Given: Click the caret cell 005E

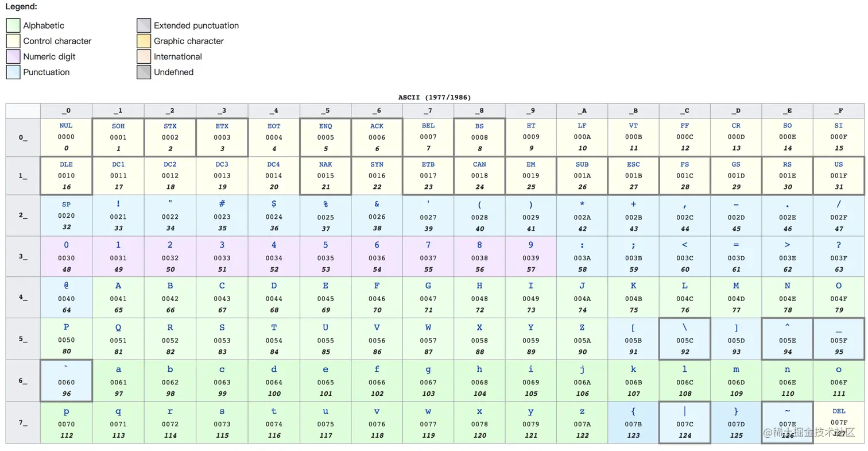Looking at the screenshot, I should click(788, 339).
